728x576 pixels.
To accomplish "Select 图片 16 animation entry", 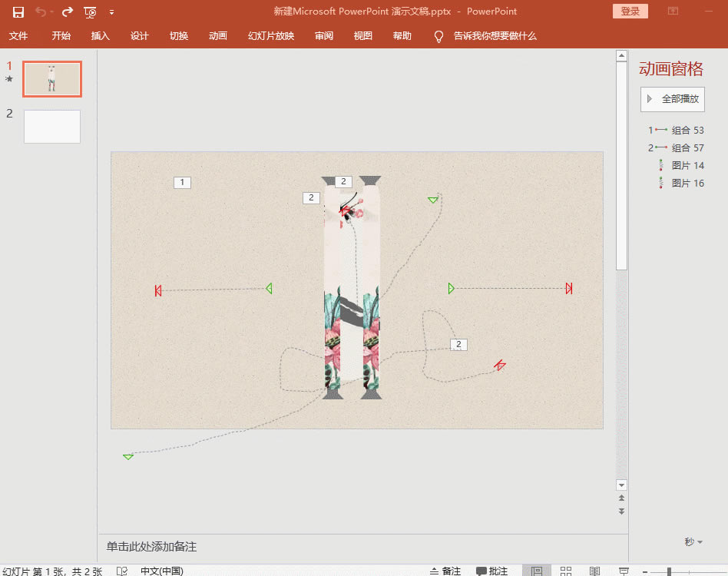I will click(x=680, y=183).
